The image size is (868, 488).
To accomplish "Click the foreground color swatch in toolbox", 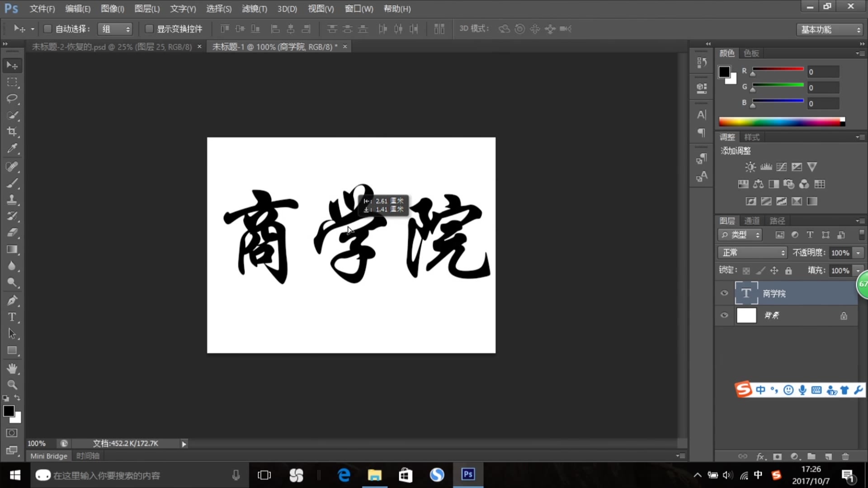I will click(9, 411).
